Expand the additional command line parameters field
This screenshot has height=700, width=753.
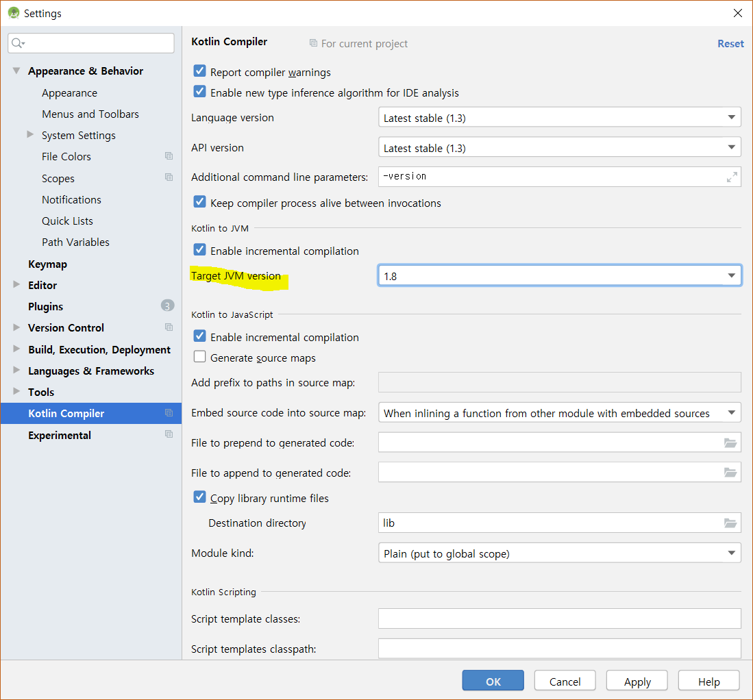731,177
